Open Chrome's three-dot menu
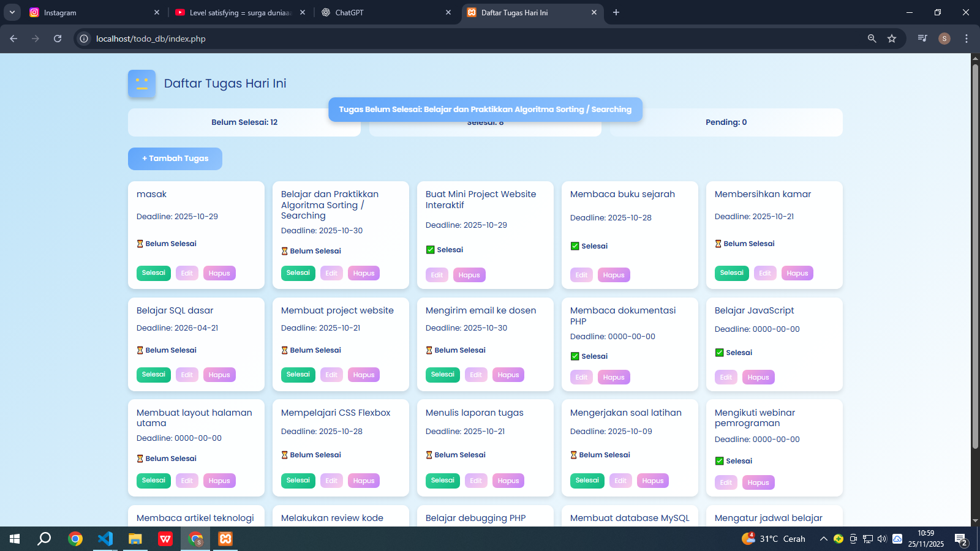 click(967, 39)
